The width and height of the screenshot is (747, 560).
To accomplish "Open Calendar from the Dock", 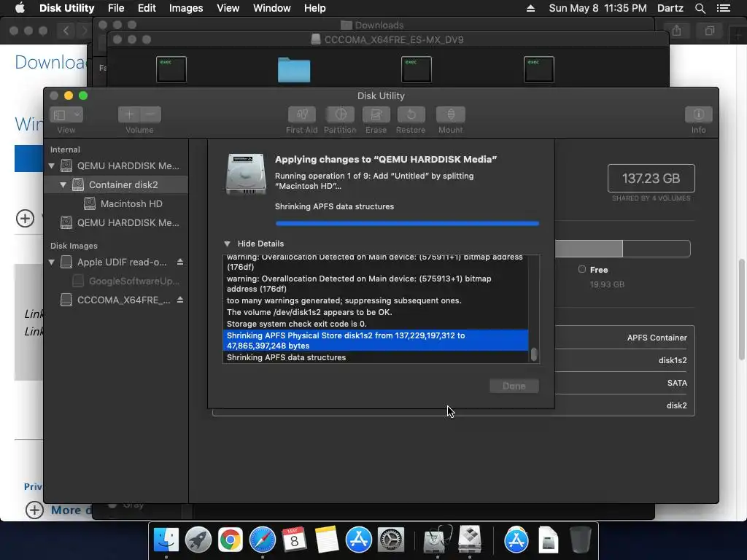I will [x=294, y=540].
